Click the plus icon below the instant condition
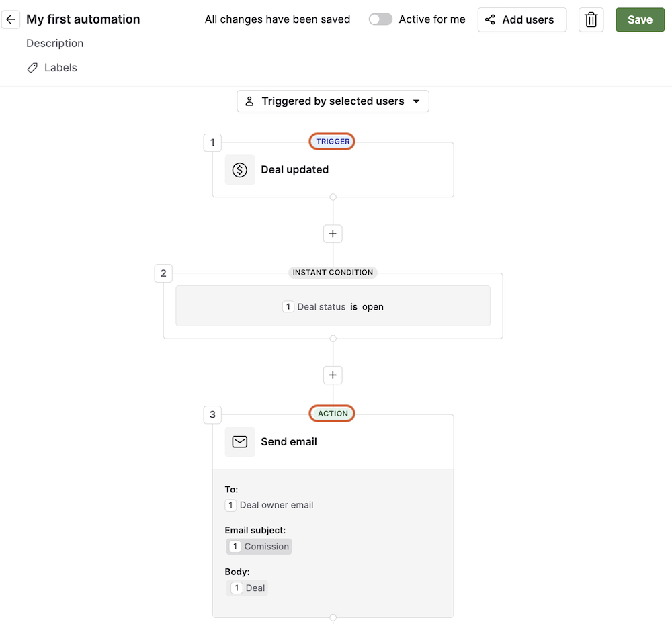The width and height of the screenshot is (672, 624). point(332,375)
